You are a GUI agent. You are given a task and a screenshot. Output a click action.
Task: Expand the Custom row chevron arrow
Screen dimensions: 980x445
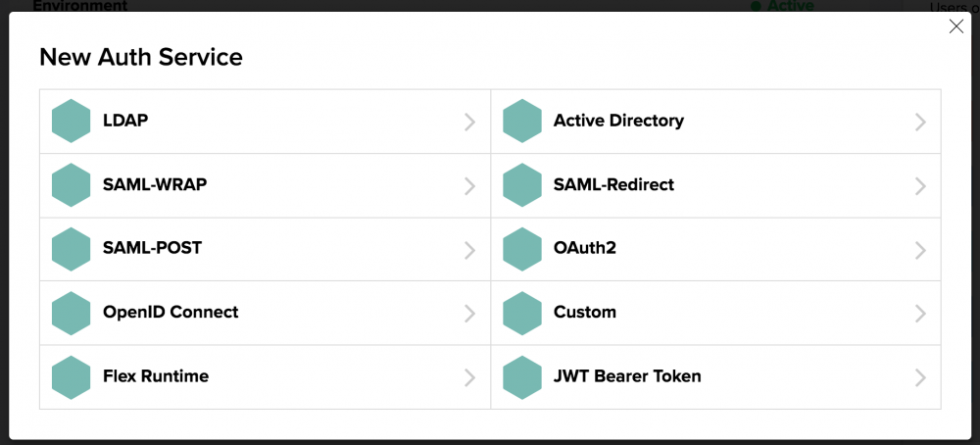pyautogui.click(x=920, y=314)
